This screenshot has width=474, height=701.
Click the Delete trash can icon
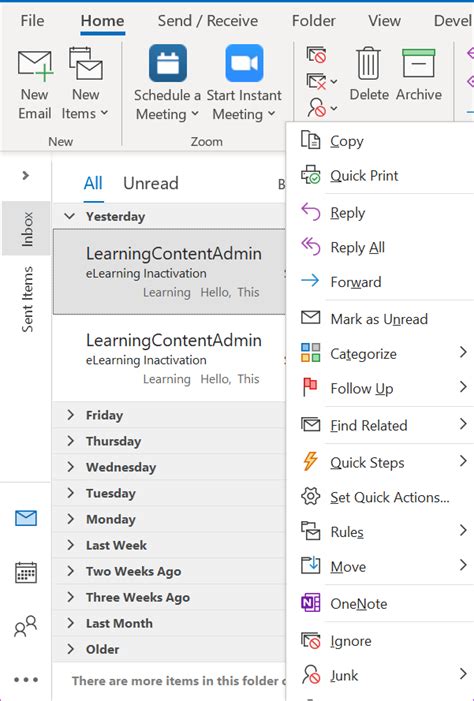coord(368,63)
